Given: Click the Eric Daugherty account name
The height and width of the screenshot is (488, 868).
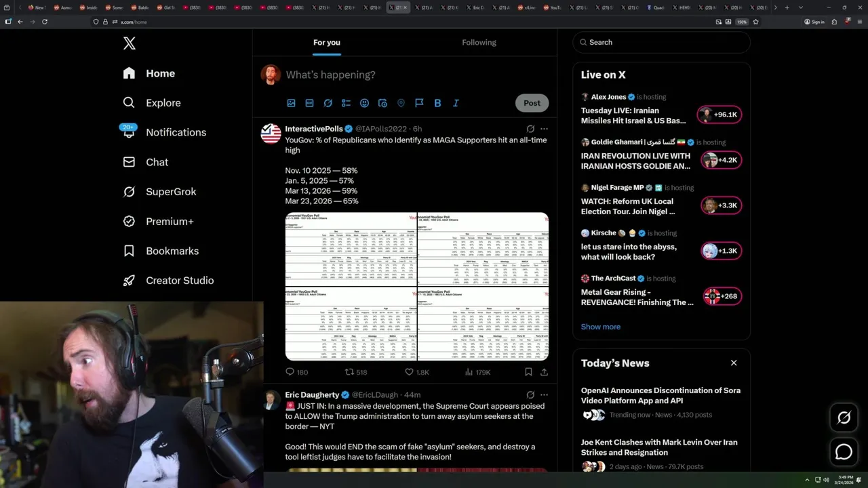Looking at the screenshot, I should point(312,394).
